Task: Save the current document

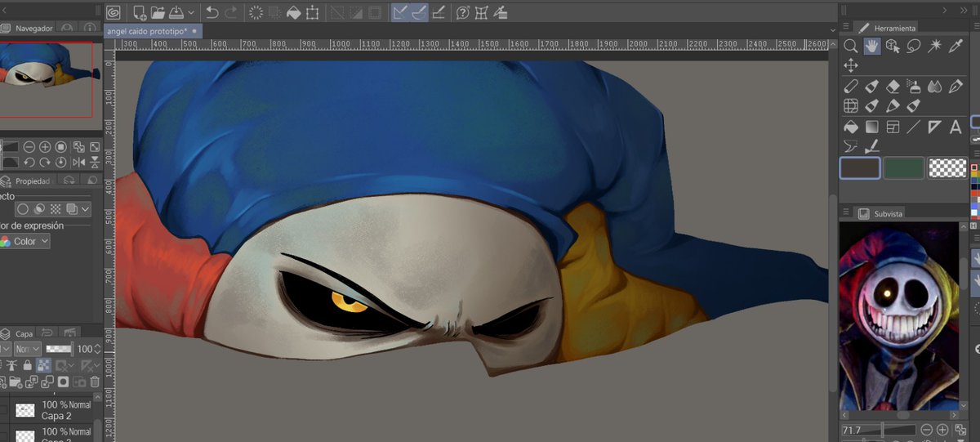Action: click(x=176, y=12)
